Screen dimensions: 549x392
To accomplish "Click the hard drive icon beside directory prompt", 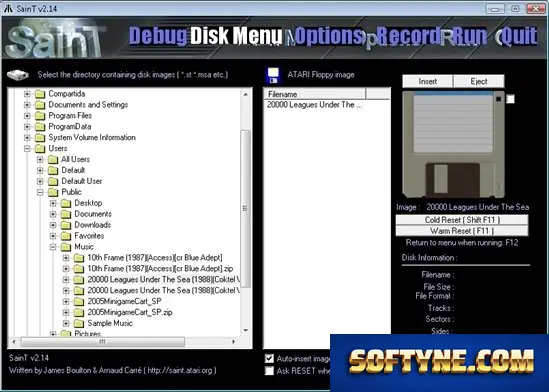I will pos(18,75).
